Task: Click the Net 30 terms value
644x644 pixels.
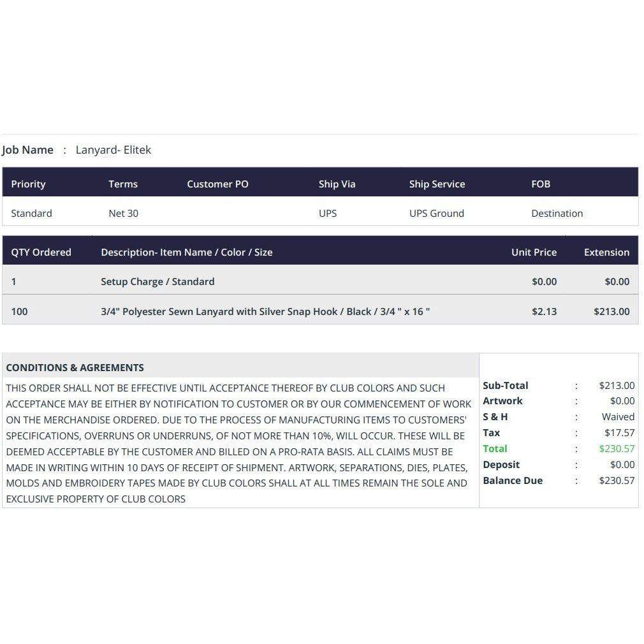Action: click(124, 214)
